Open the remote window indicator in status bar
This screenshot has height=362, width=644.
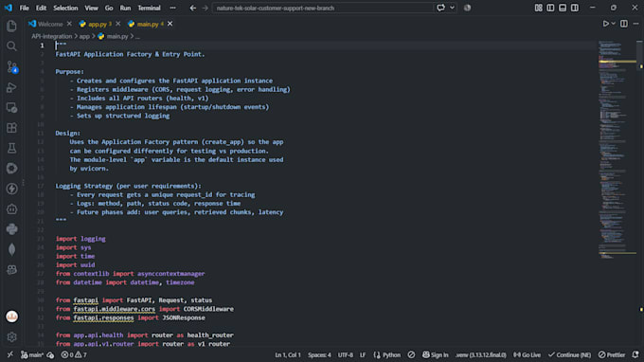click(x=9, y=354)
